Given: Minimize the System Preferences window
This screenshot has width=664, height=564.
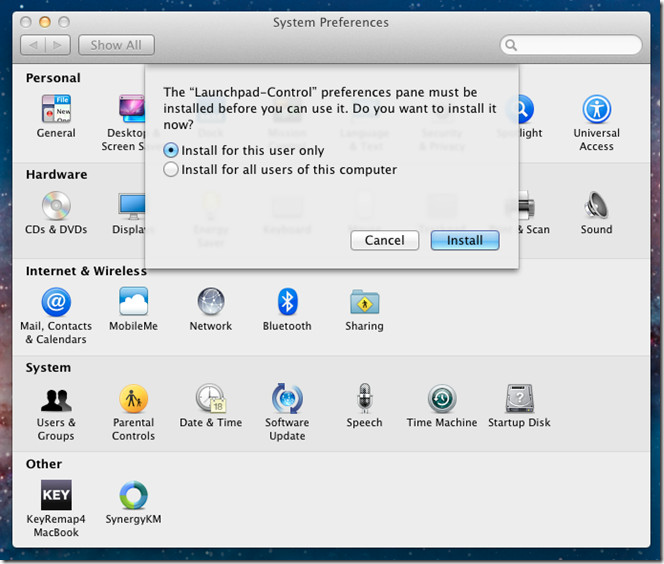Looking at the screenshot, I should click(44, 22).
